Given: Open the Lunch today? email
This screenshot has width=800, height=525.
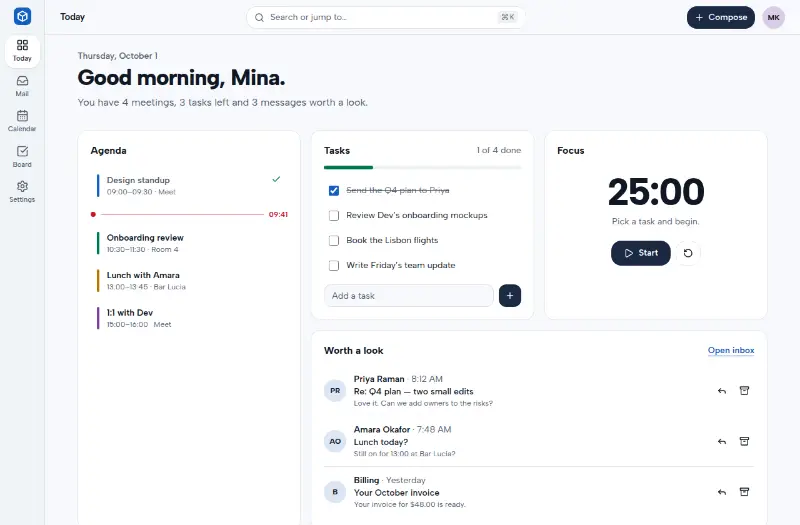Looking at the screenshot, I should pyautogui.click(x=381, y=442).
